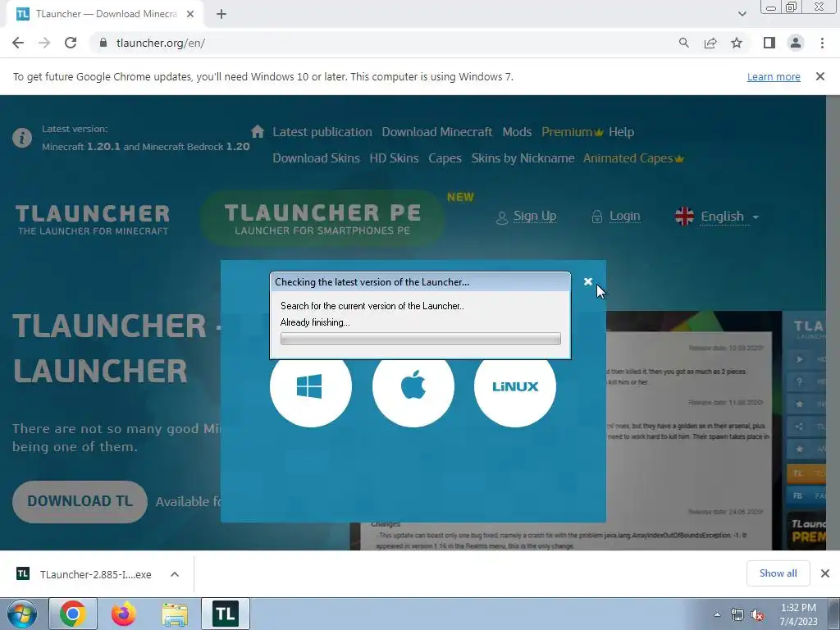Click the DOWNLOAD TL button
840x630 pixels.
[80, 501]
